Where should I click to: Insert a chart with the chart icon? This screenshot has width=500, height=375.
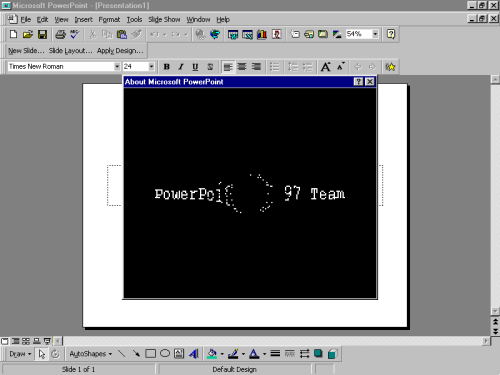pos(262,34)
